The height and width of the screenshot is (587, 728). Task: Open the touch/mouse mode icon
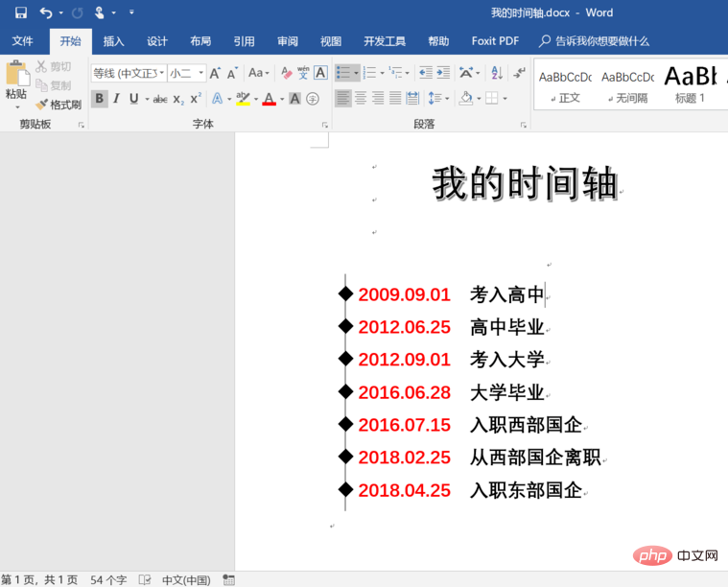(x=99, y=12)
